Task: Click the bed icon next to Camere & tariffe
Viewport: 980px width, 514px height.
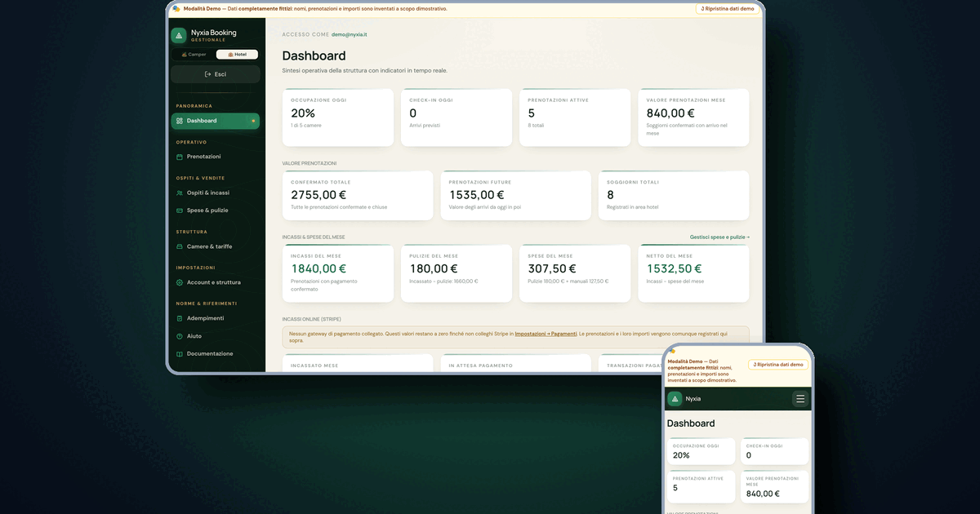Action: point(180,246)
